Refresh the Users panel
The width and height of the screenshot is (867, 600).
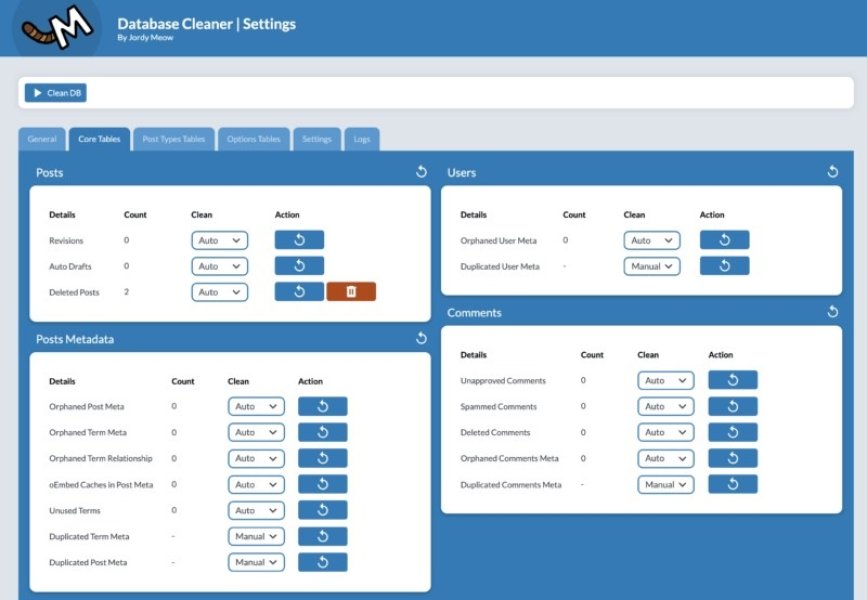[832, 171]
